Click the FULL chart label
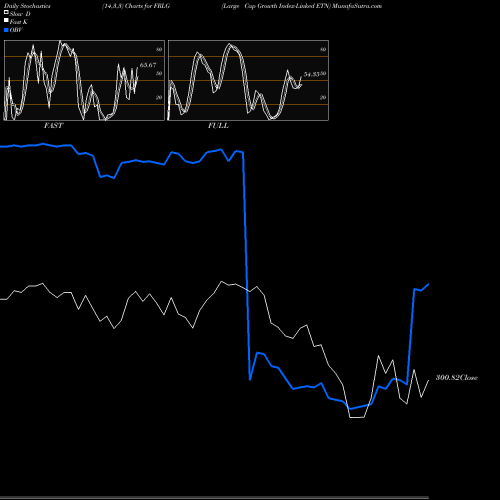 tap(218, 126)
